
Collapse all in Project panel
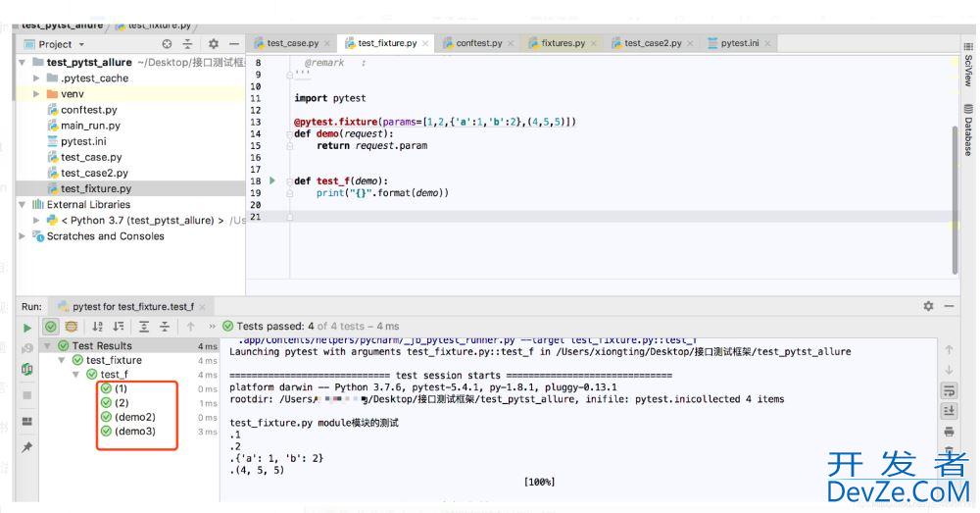click(187, 44)
